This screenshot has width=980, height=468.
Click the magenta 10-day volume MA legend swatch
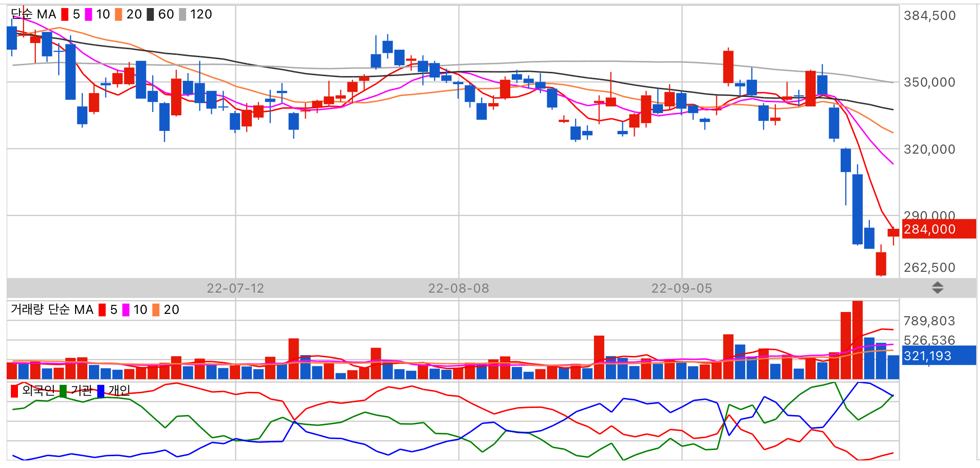pos(126,310)
